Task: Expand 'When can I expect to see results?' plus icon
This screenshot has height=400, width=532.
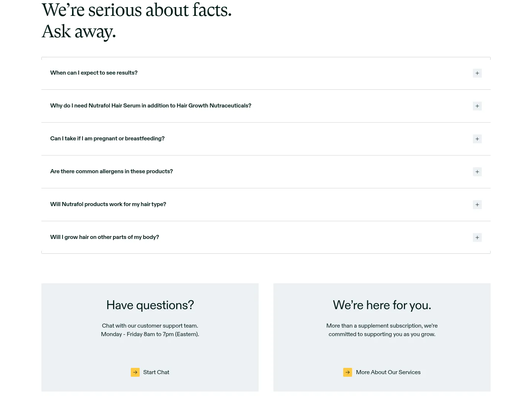Action: [x=477, y=73]
